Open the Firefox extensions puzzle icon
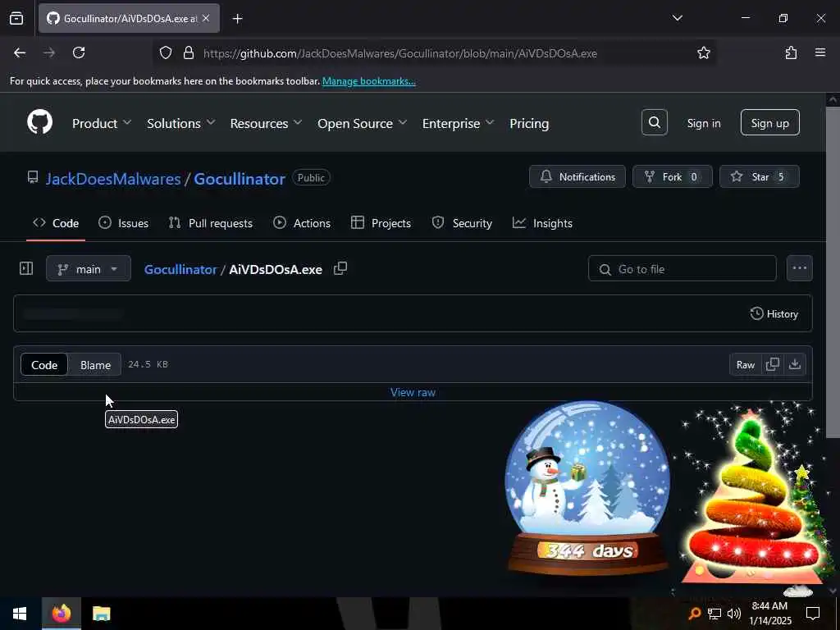Screen dimensions: 840x630 click(x=791, y=52)
